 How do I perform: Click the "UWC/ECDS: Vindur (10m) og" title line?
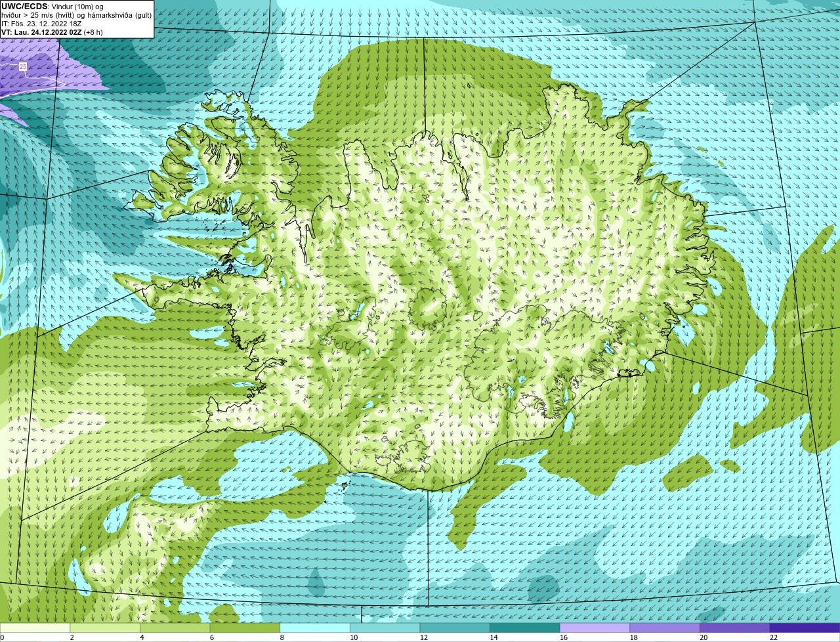click(52, 7)
